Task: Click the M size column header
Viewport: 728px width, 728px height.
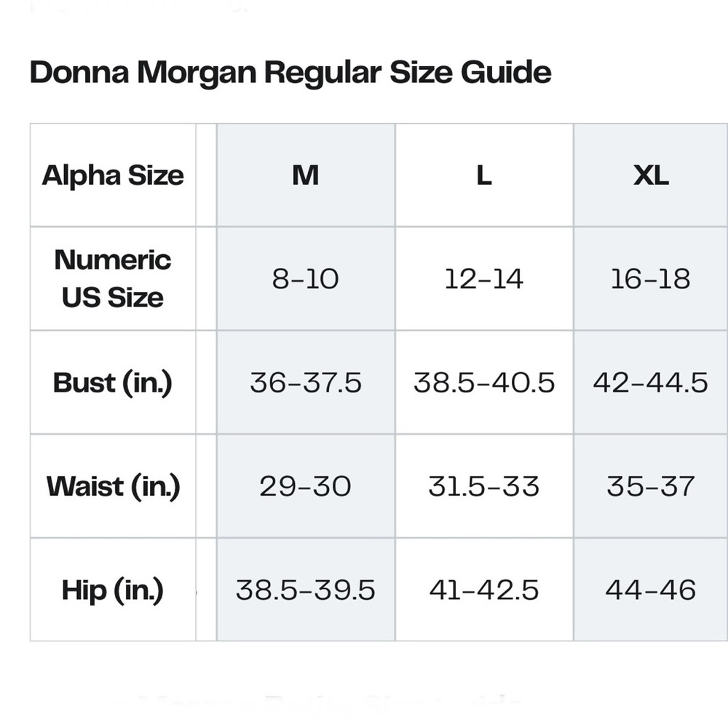Action: [x=306, y=175]
